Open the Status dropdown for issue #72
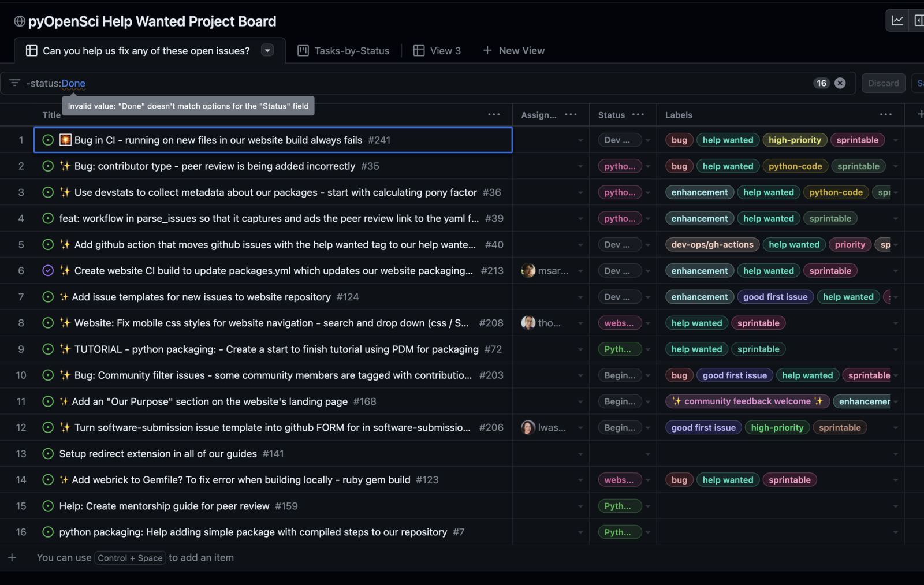This screenshot has height=585, width=924. tap(648, 349)
